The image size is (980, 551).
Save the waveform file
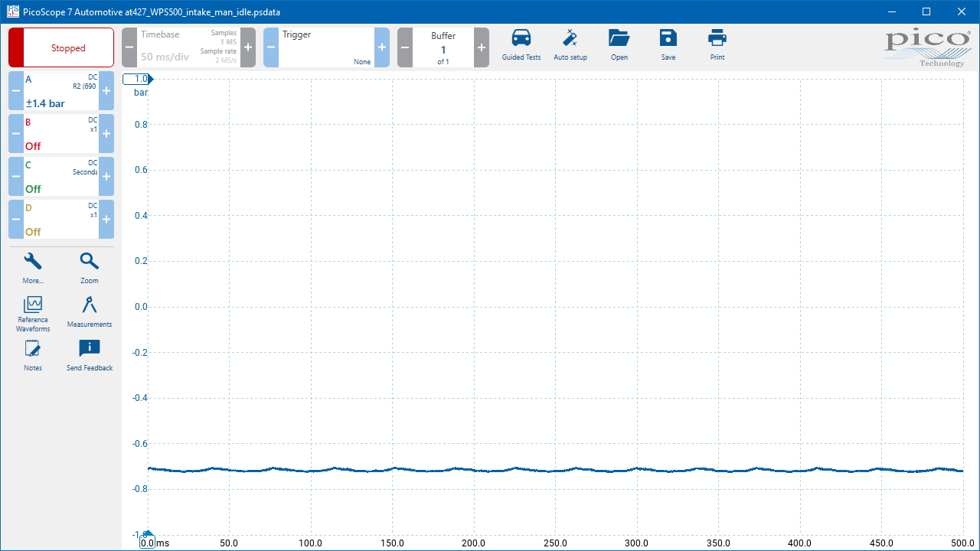pyautogui.click(x=668, y=46)
